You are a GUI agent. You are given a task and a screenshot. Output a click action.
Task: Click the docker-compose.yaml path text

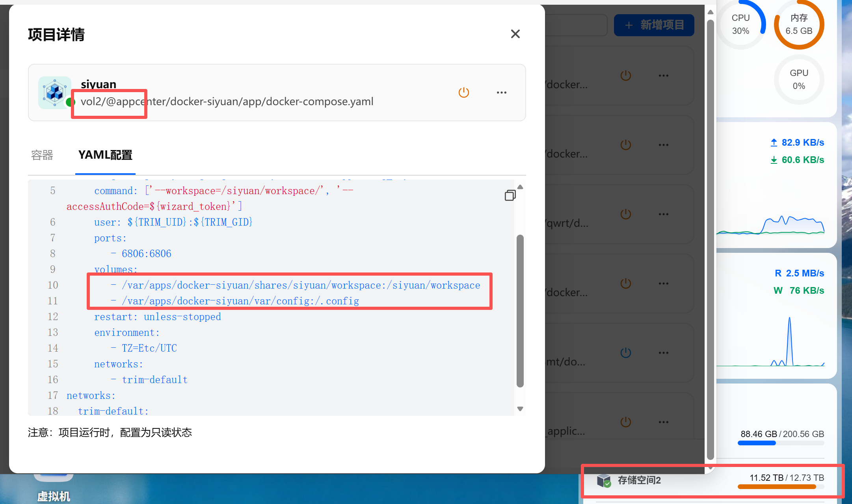pos(227,102)
